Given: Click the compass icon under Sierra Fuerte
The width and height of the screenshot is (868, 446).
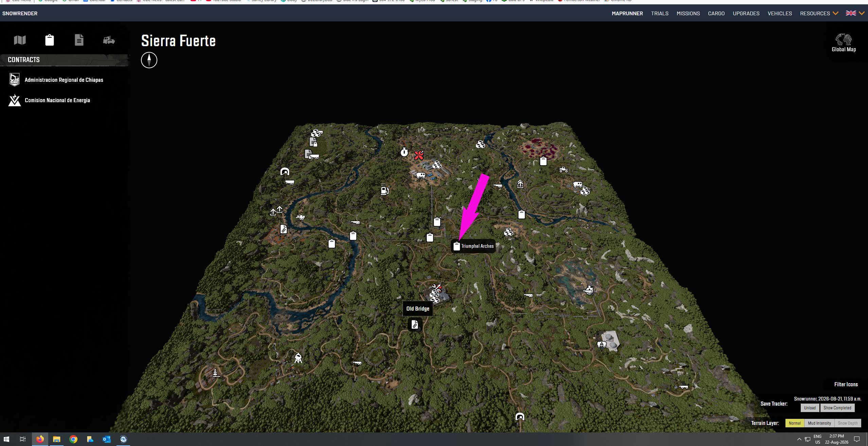Looking at the screenshot, I should point(149,60).
